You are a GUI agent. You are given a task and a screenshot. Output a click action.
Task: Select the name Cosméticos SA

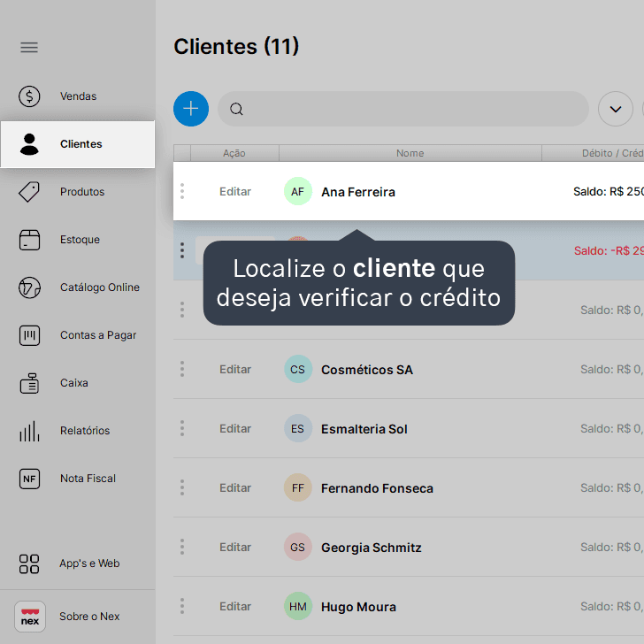point(367,370)
